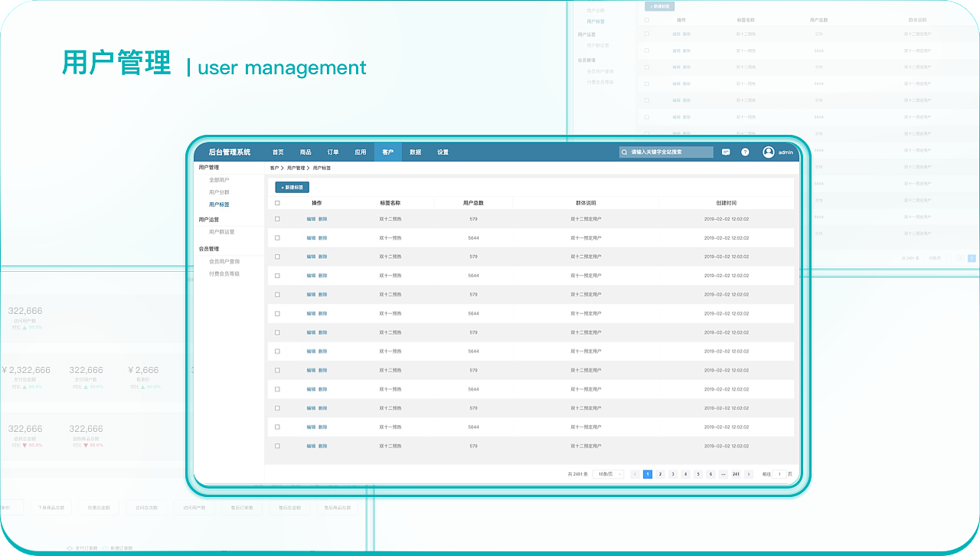The height and width of the screenshot is (556, 980).
Task: Click the admin avatar icon
Action: [x=769, y=152]
